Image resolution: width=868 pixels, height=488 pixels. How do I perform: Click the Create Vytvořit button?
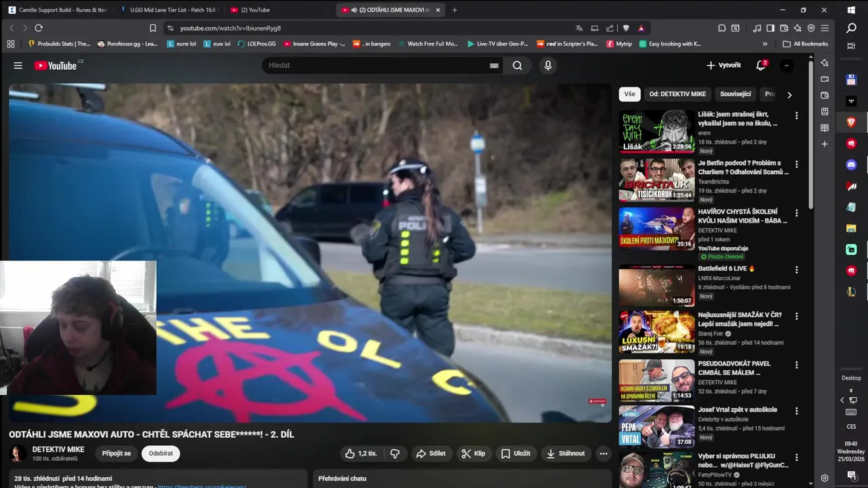coord(724,65)
